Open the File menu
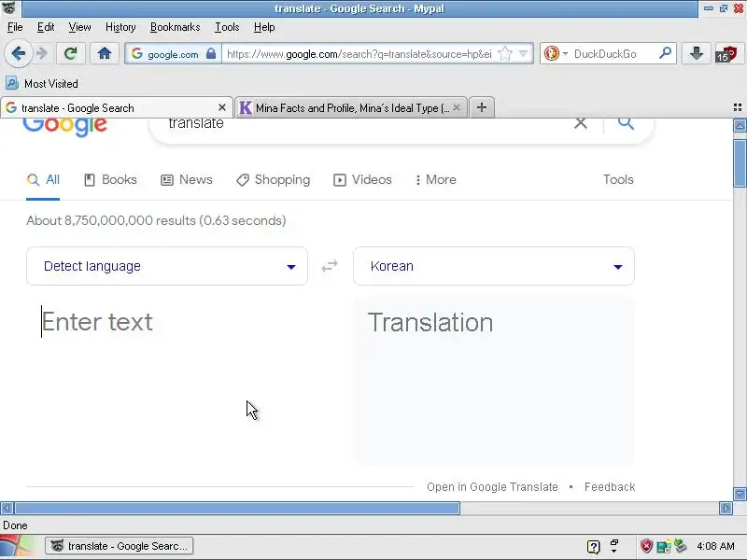The width and height of the screenshot is (747, 560). (x=15, y=27)
